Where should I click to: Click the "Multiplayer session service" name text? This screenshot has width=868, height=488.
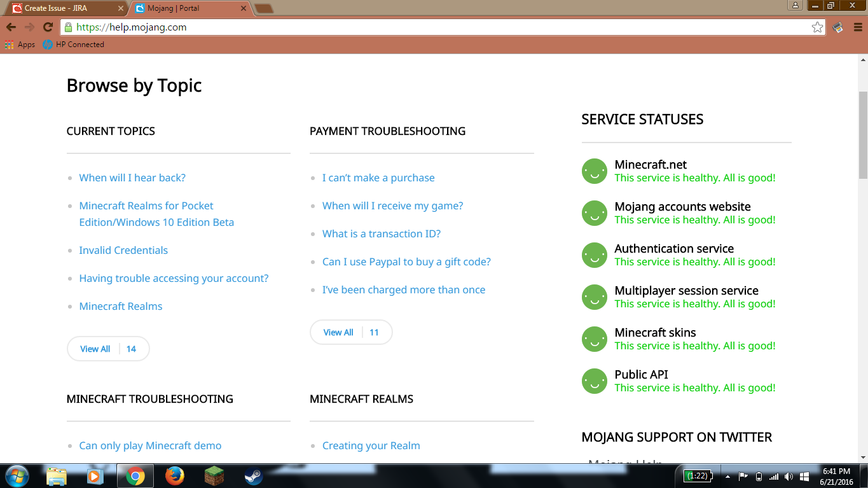pos(686,291)
